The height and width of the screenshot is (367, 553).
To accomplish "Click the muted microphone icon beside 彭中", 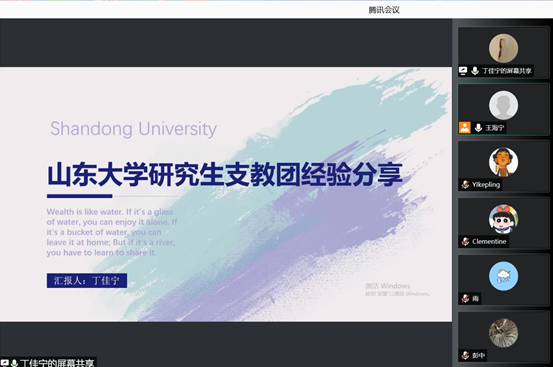I will pos(465,355).
